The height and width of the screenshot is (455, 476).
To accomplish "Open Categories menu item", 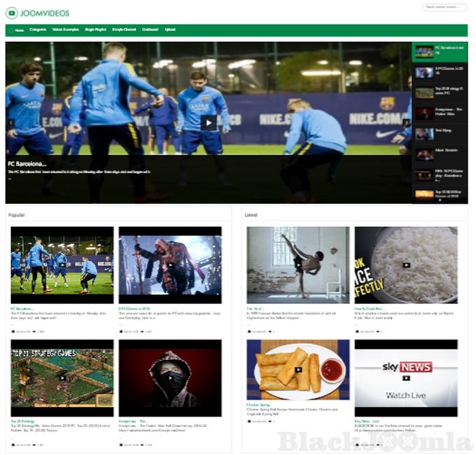I will click(38, 30).
